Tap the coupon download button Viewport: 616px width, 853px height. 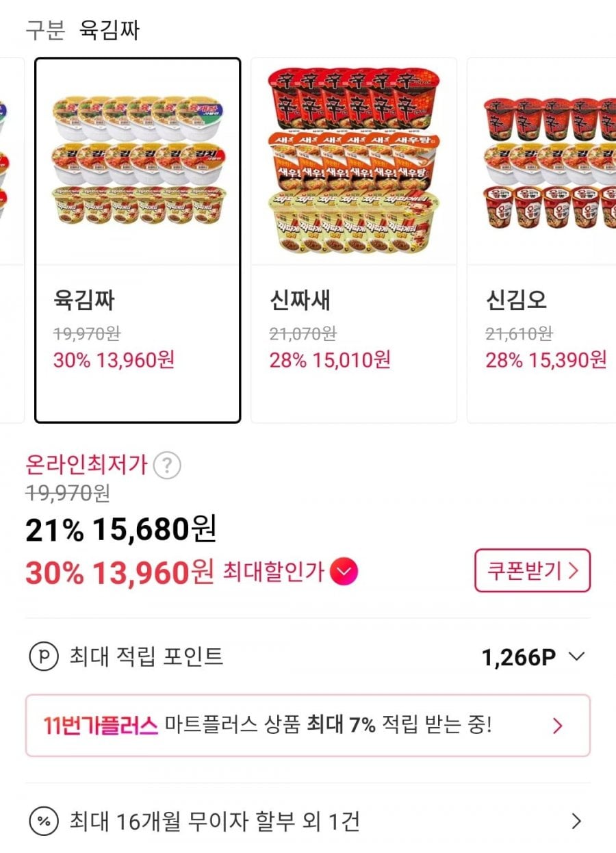pos(532,570)
